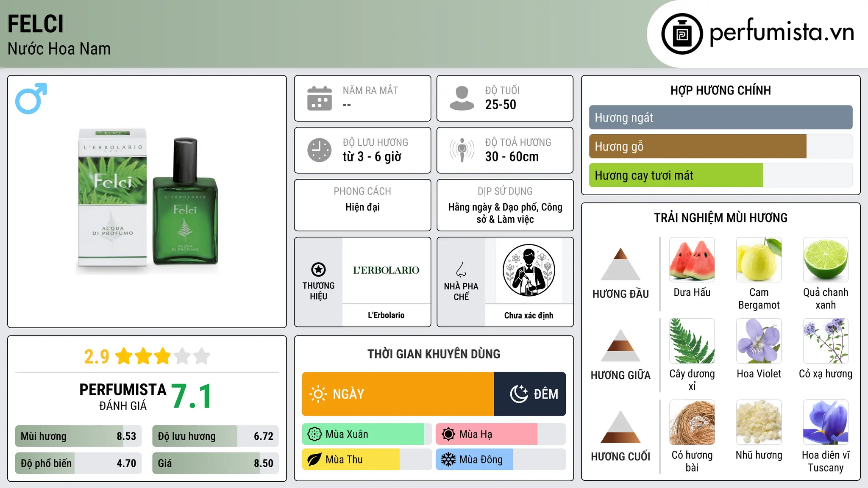Click the Hợp hương chính heading
Screen dimensions: 868x488
tap(721, 90)
